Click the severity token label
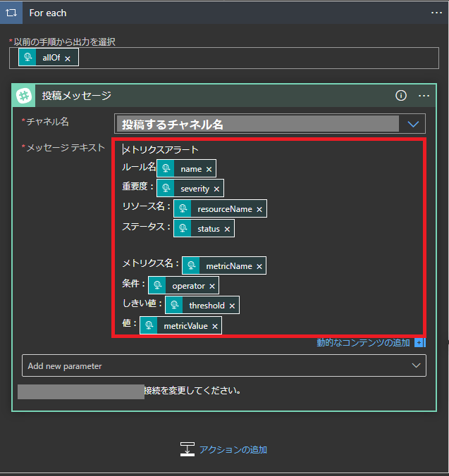 tap(195, 189)
